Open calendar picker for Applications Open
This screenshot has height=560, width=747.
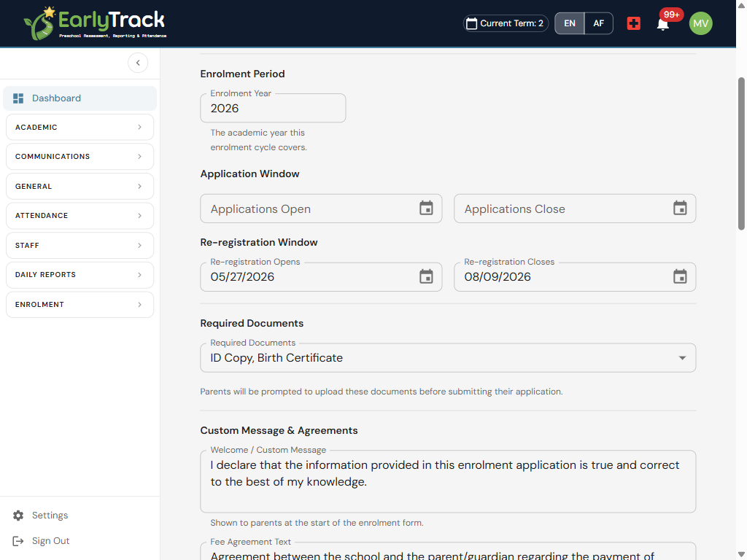pos(426,208)
